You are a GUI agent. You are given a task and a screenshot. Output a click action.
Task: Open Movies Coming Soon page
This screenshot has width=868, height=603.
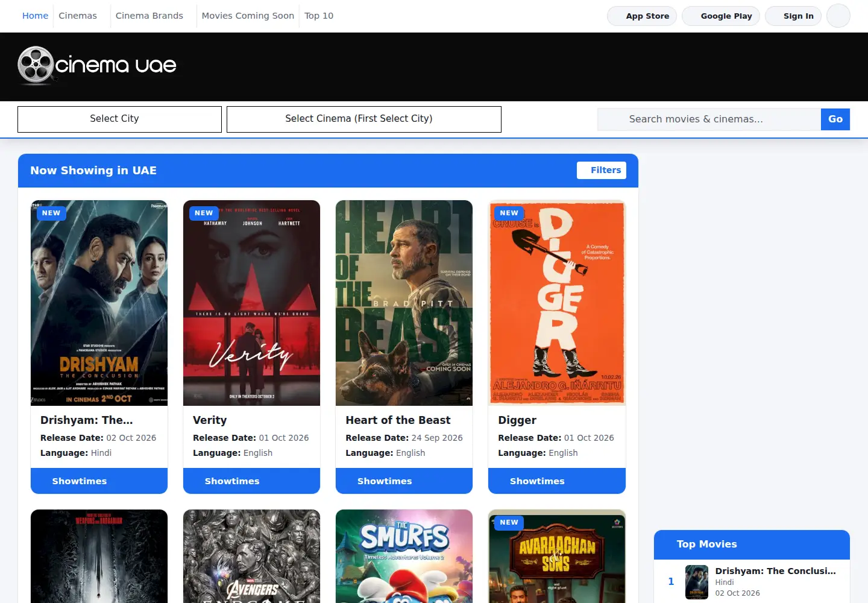click(248, 16)
